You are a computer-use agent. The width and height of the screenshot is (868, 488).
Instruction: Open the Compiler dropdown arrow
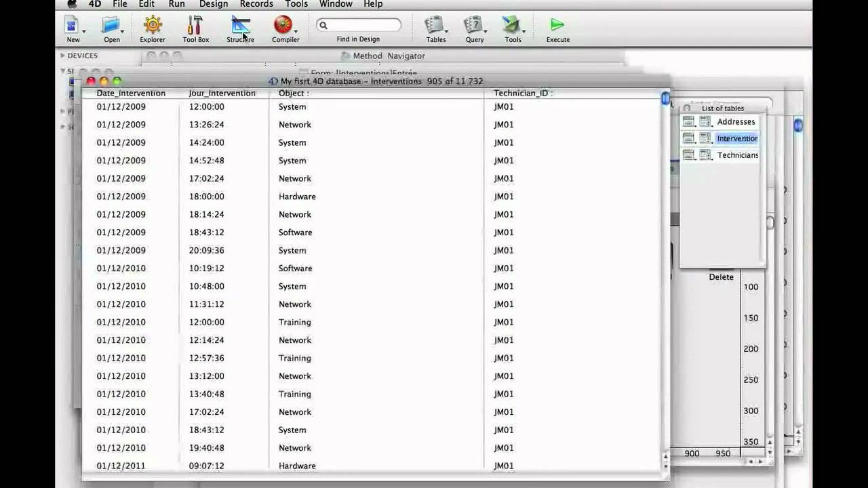295,31
